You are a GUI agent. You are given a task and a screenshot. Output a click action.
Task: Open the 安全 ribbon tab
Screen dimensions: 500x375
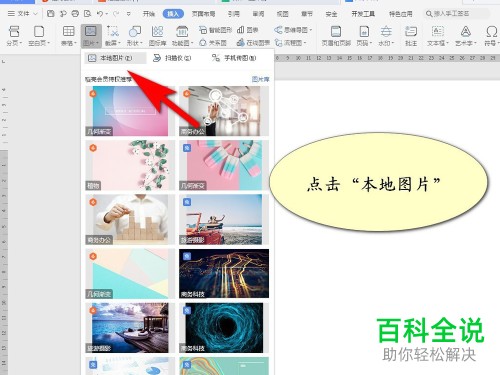coord(331,14)
